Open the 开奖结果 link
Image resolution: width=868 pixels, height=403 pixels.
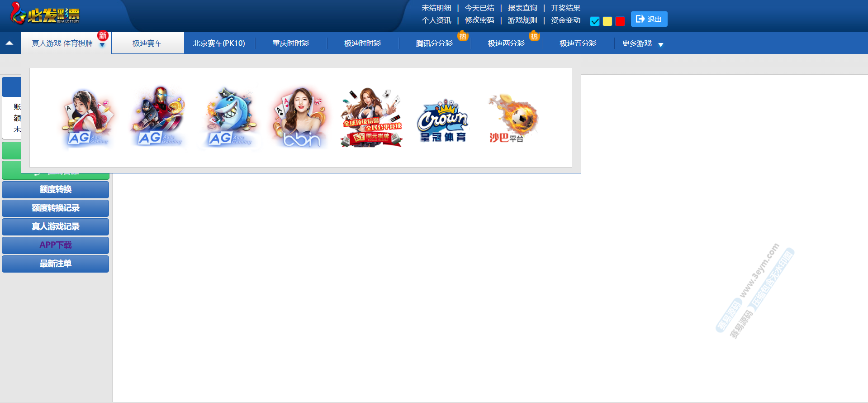[x=565, y=8]
